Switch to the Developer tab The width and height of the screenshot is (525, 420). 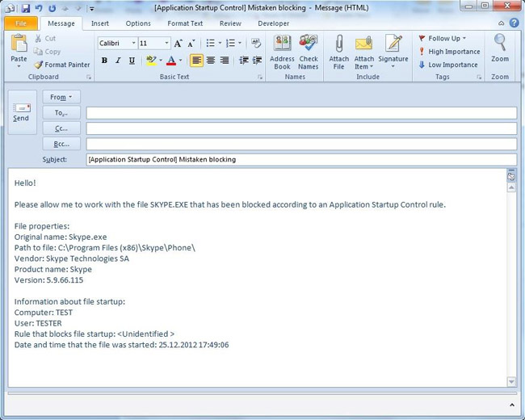[274, 23]
